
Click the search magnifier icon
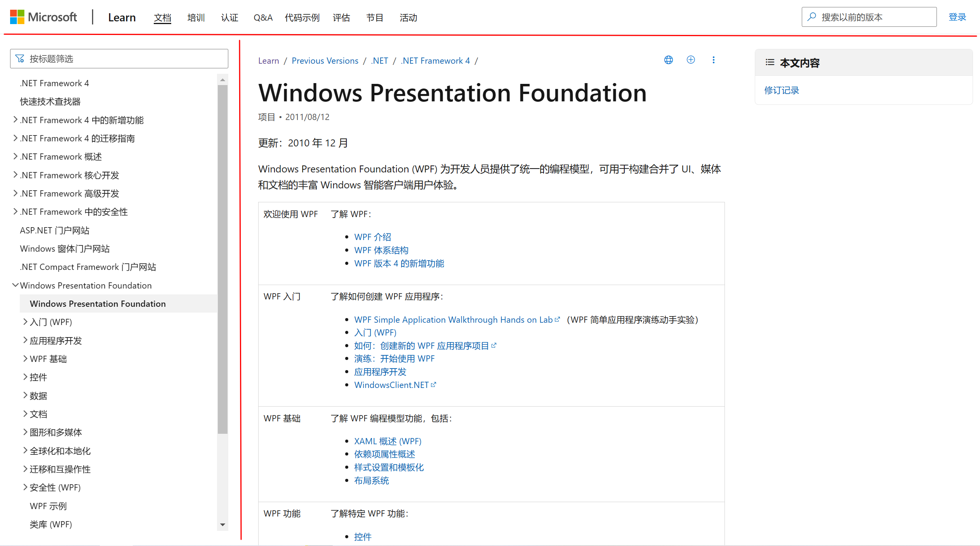click(x=812, y=17)
